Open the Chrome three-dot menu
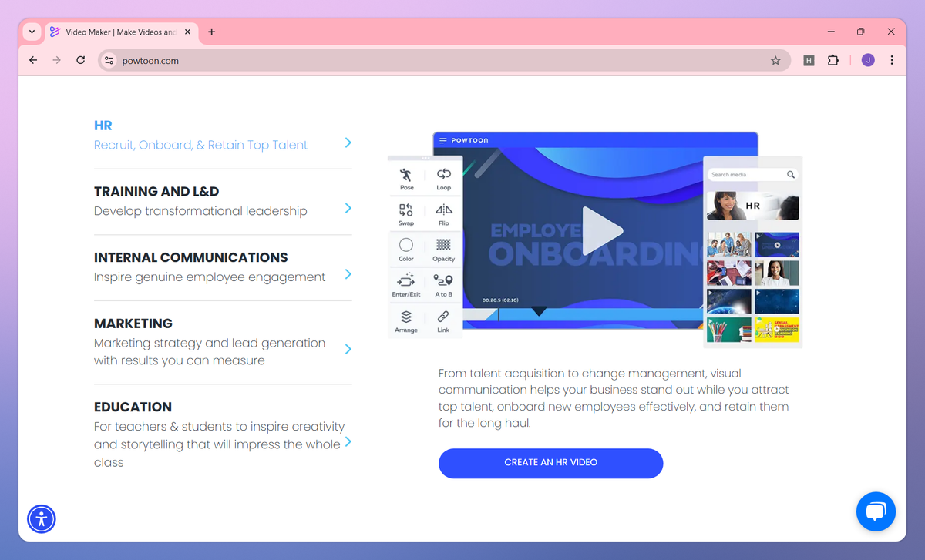The height and width of the screenshot is (560, 925). tap(892, 60)
